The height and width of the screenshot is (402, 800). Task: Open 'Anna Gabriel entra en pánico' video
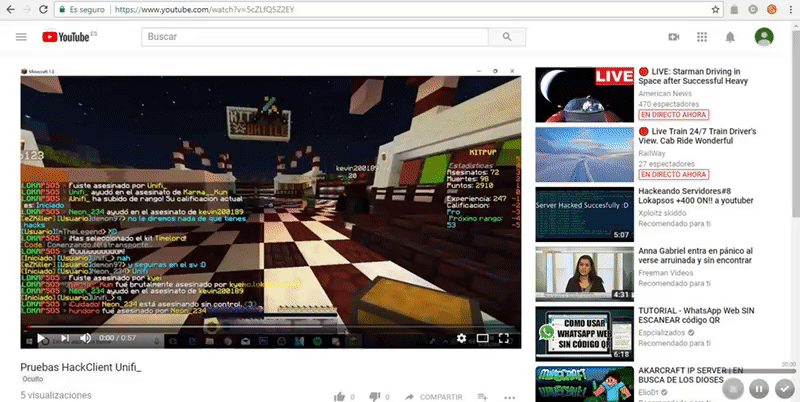coord(696,259)
